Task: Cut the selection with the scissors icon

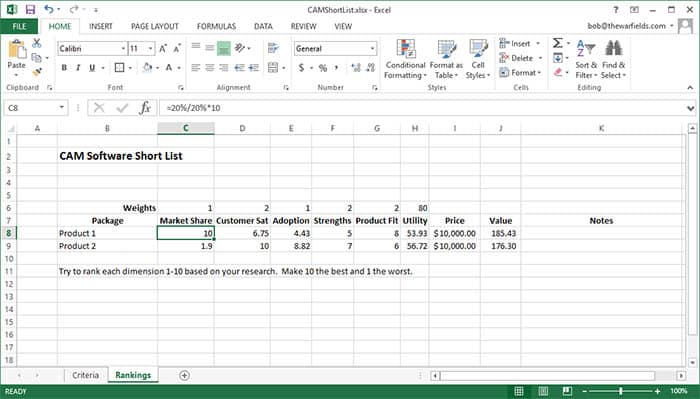Action: click(37, 43)
